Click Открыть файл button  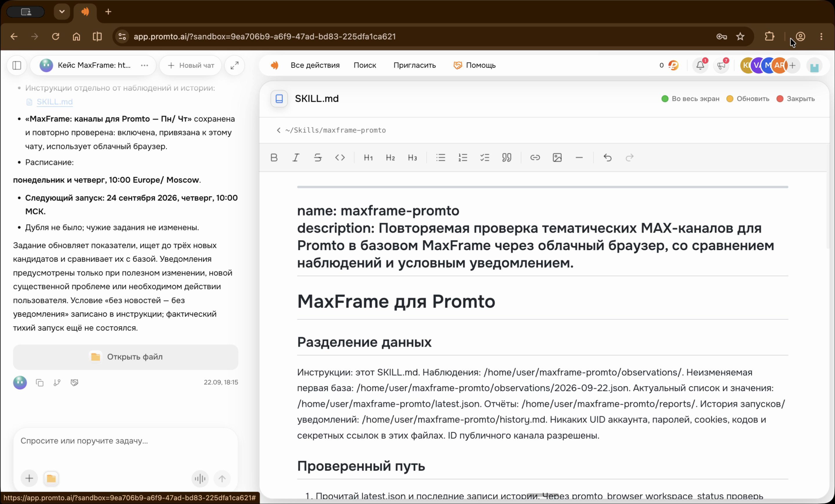[126, 357]
